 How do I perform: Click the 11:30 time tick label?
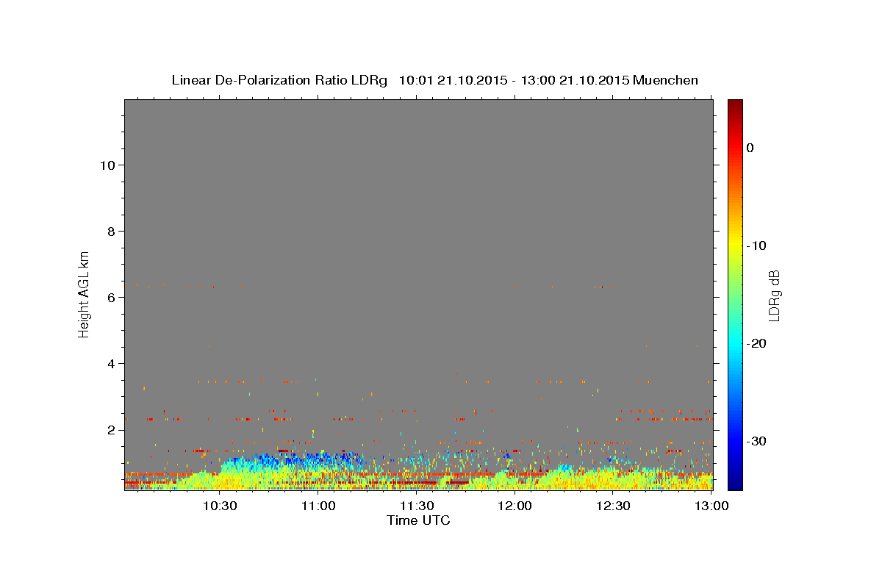point(417,506)
